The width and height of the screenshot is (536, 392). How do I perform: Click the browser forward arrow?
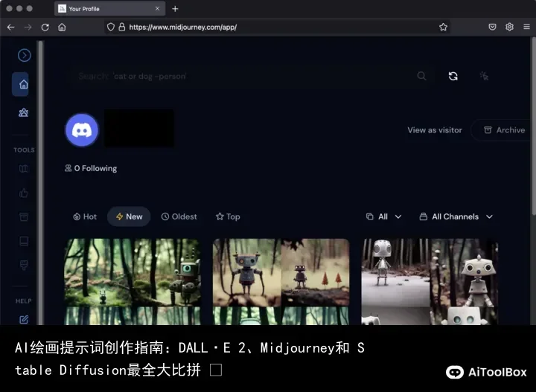(28, 28)
